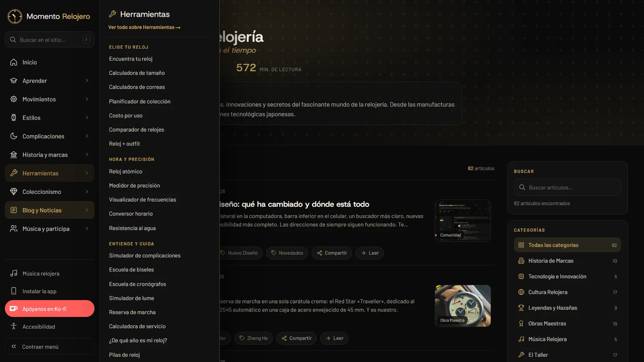Collapse the sidebar with Contraer menú
This screenshot has height=362, width=644.
[x=50, y=347]
